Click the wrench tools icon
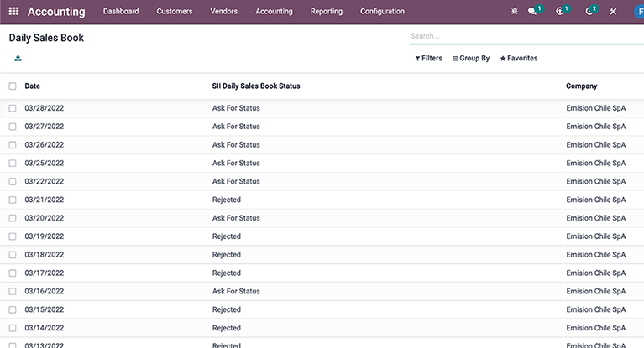The height and width of the screenshot is (348, 644). point(613,12)
